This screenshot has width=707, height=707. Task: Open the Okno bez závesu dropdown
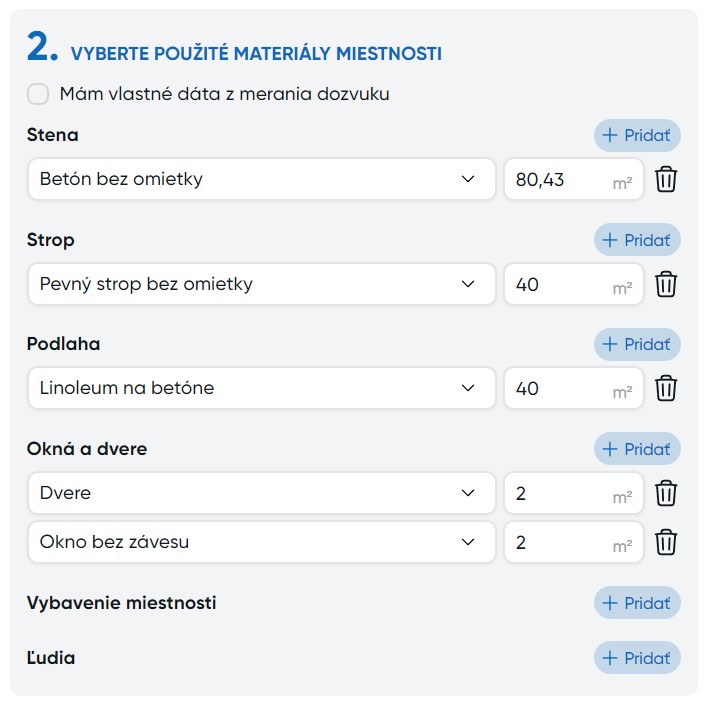(261, 542)
